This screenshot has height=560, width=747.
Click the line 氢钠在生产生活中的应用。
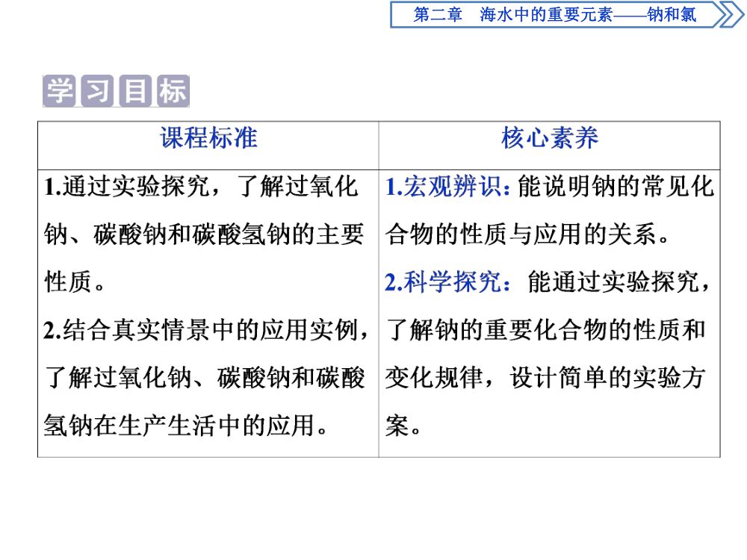[186, 426]
